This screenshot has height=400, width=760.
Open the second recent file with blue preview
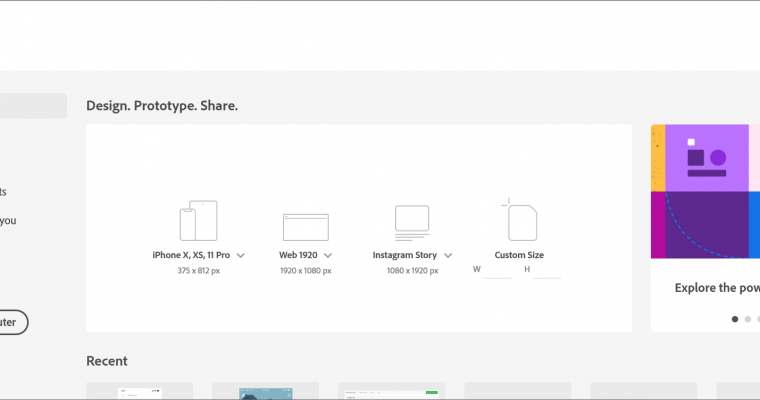click(266, 391)
